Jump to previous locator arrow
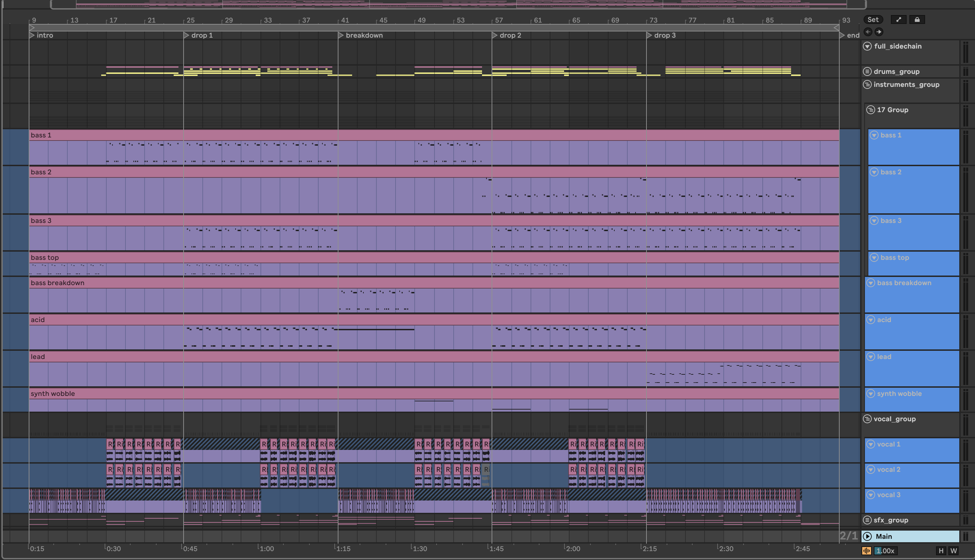 868,32
